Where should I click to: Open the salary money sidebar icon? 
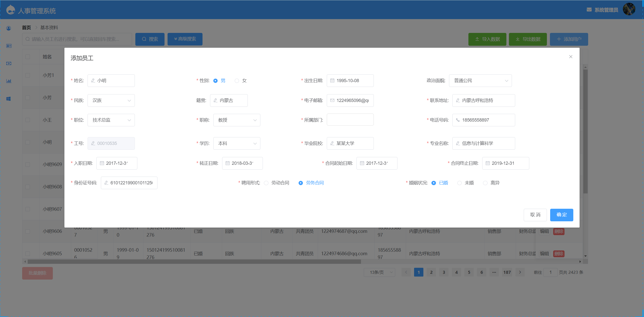(9, 64)
